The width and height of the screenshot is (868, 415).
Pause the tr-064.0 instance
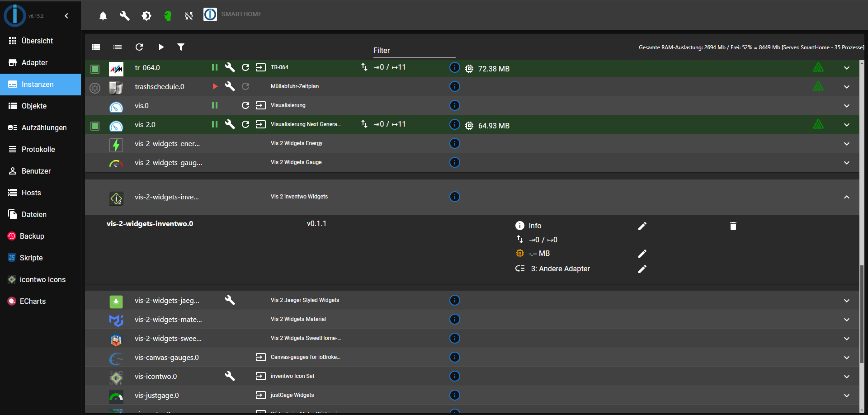click(x=215, y=67)
